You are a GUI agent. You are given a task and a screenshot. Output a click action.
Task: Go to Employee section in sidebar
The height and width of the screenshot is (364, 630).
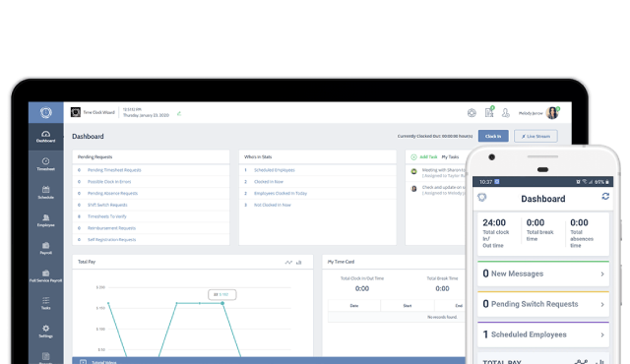[46, 220]
